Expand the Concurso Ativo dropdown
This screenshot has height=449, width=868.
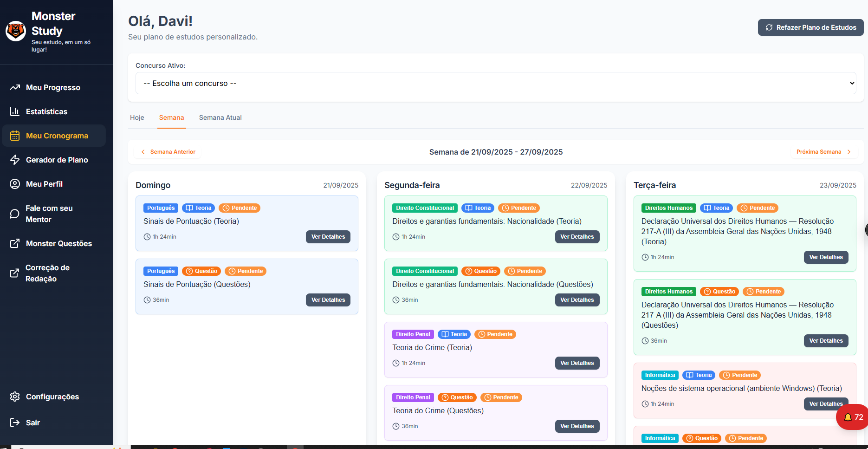[495, 83]
